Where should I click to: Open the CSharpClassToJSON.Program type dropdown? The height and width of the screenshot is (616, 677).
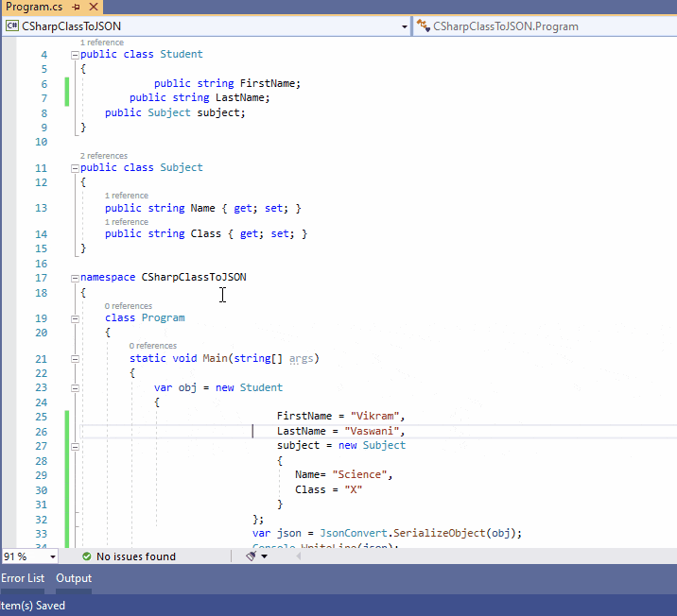point(545,26)
